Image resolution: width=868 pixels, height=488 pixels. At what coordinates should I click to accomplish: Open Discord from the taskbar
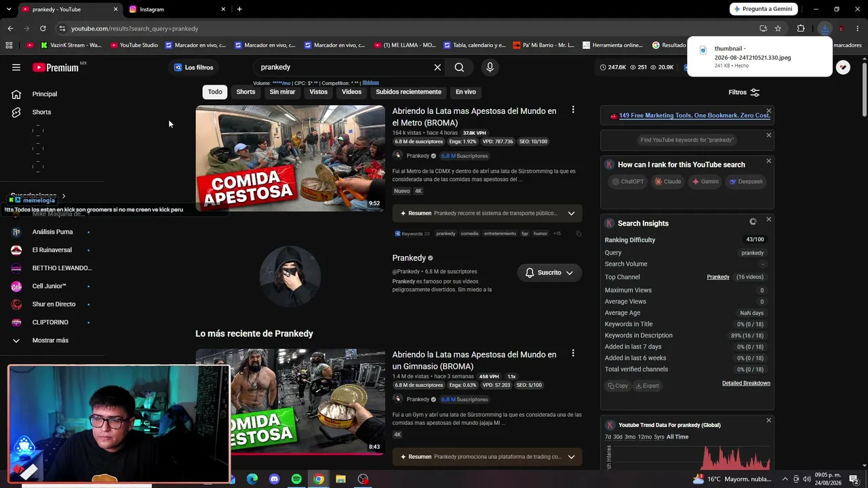coord(274,479)
